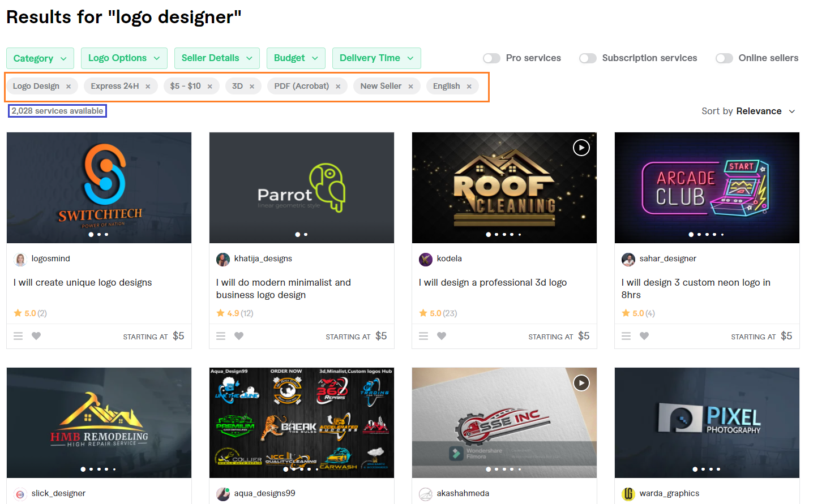Viewport: 826px width, 504px height.
Task: Open gig 'design a professional 3d logo'
Action: point(493,282)
